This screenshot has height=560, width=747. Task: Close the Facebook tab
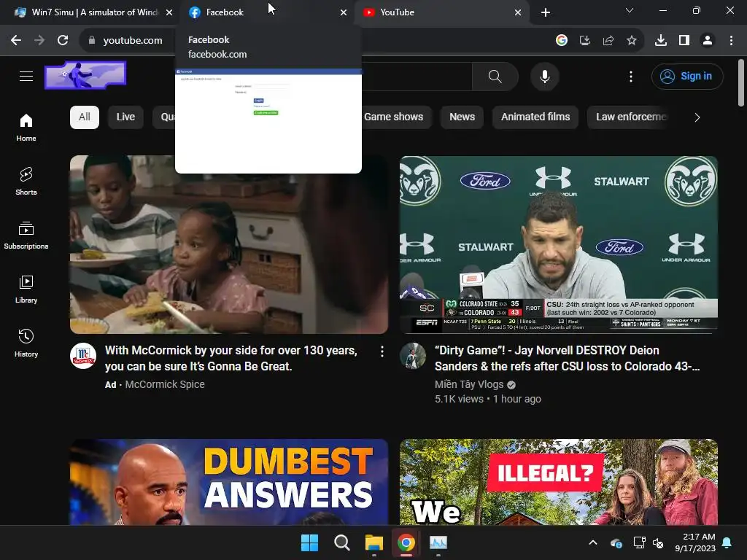click(344, 13)
